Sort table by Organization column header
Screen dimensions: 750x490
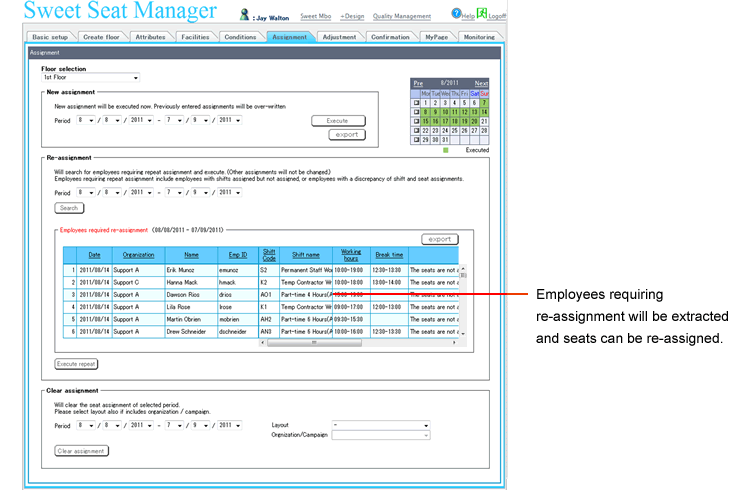pyautogui.click(x=139, y=255)
